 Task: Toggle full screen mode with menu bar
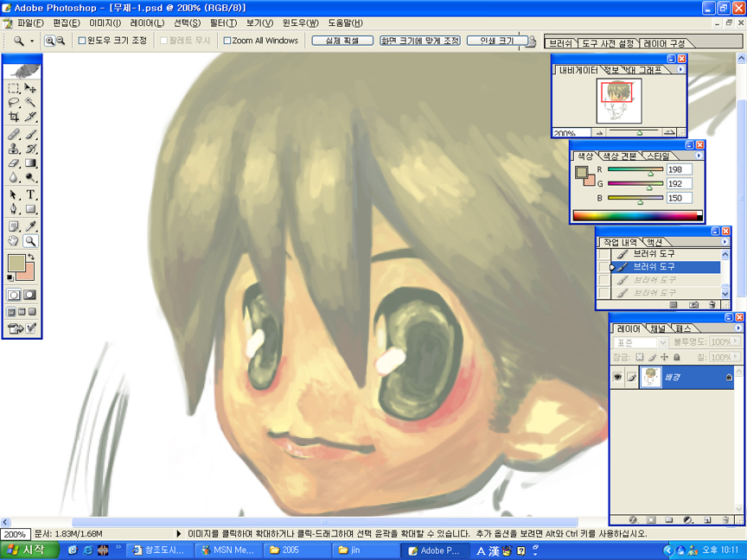(22, 312)
